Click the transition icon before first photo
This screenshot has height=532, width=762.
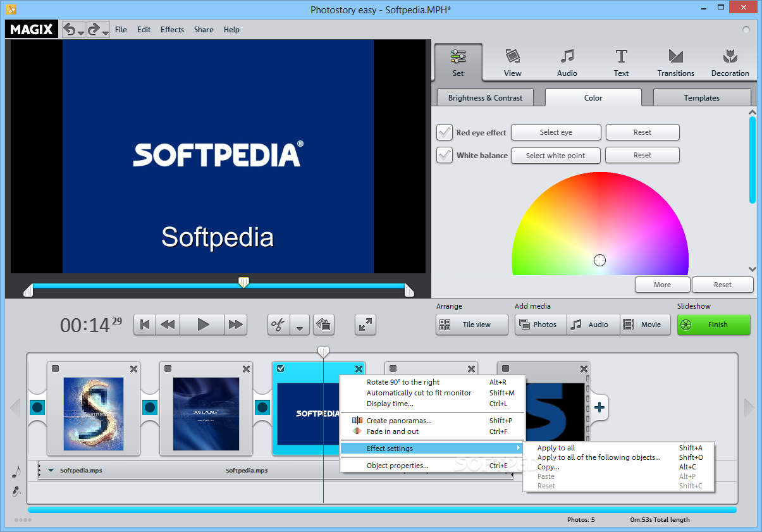click(x=37, y=407)
